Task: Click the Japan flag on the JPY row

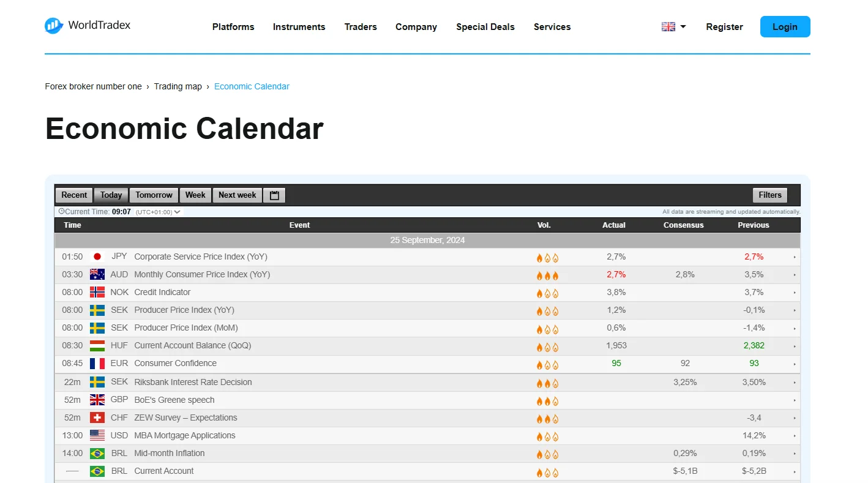Action: coord(97,256)
